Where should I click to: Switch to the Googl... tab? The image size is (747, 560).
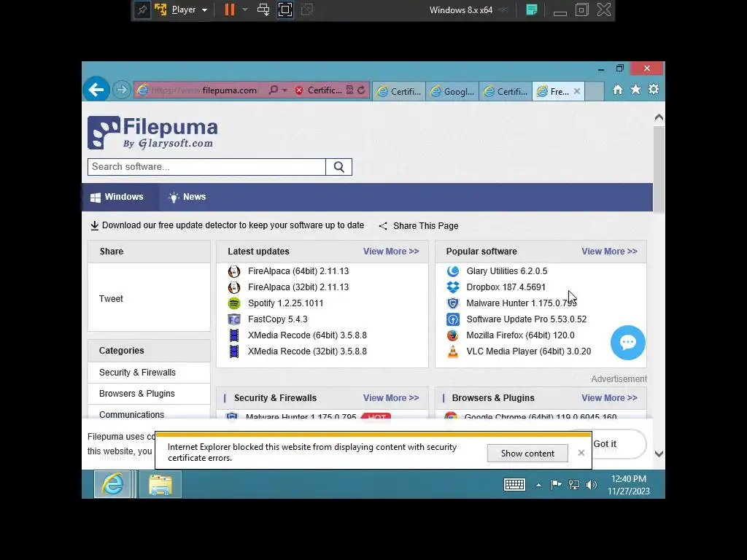[x=452, y=91]
